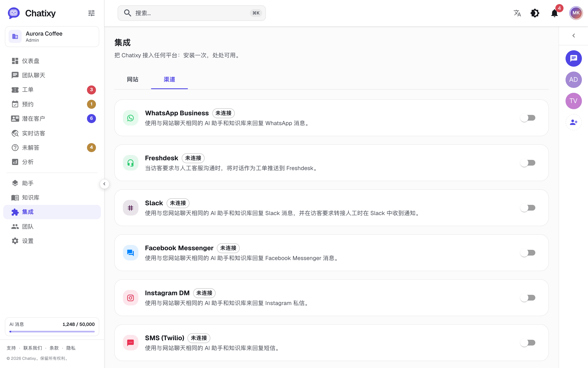Switch to the 渠道 tab
The height and width of the screenshot is (368, 588).
pyautogui.click(x=169, y=80)
